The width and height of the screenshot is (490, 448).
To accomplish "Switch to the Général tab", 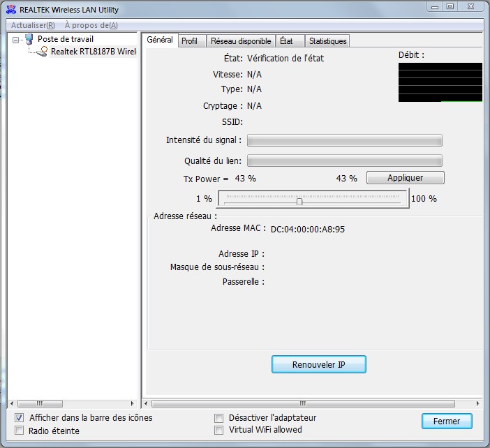I will coord(160,40).
